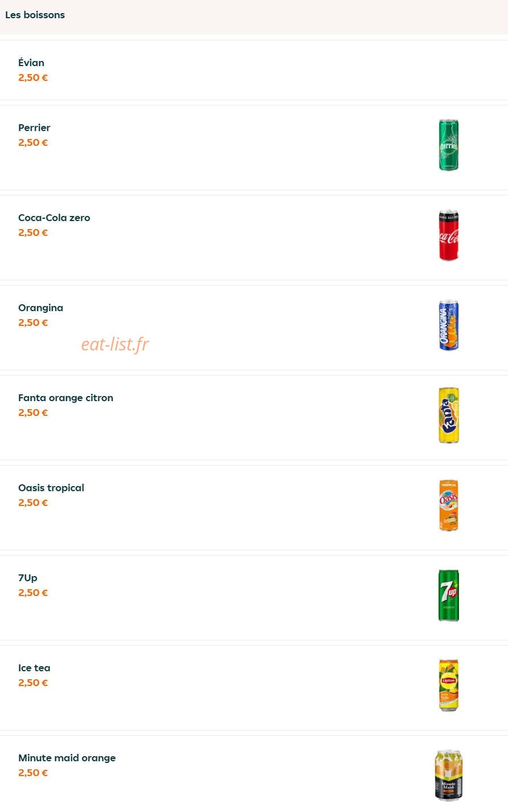The image size is (508, 812).
Task: Select the Orangina can picture
Action: coord(449,325)
